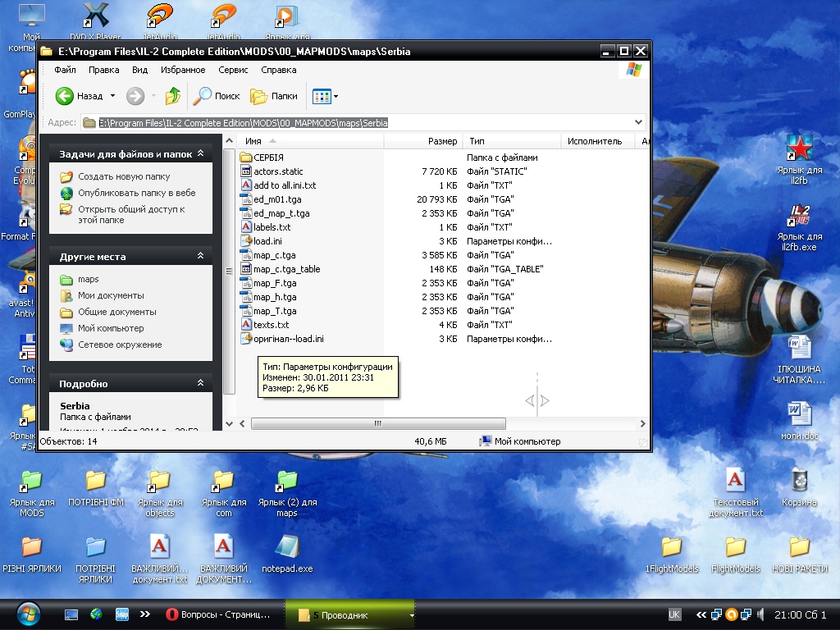Open the Views dropdown in toolbar

(326, 96)
